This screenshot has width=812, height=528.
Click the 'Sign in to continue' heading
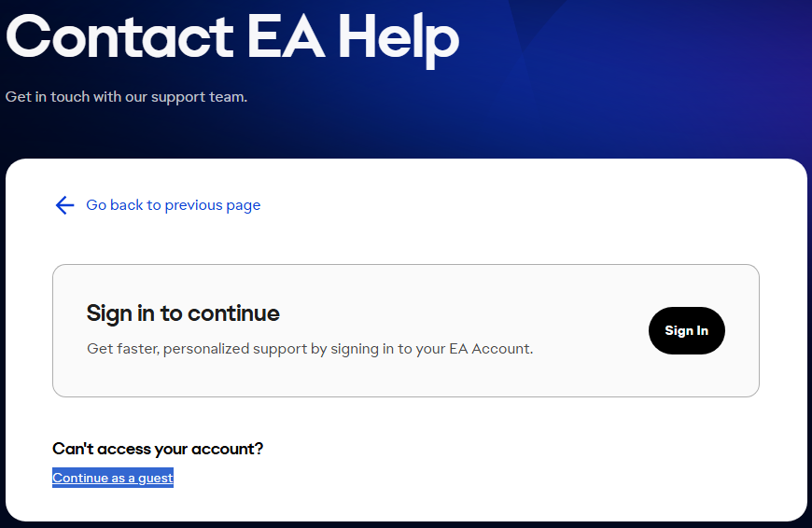(x=183, y=313)
